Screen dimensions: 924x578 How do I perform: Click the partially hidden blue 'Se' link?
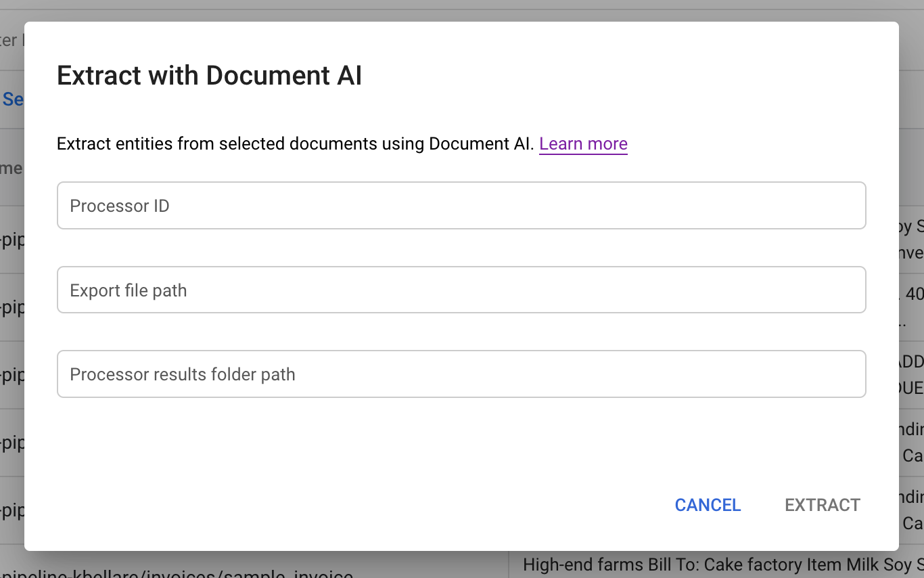pos(13,99)
